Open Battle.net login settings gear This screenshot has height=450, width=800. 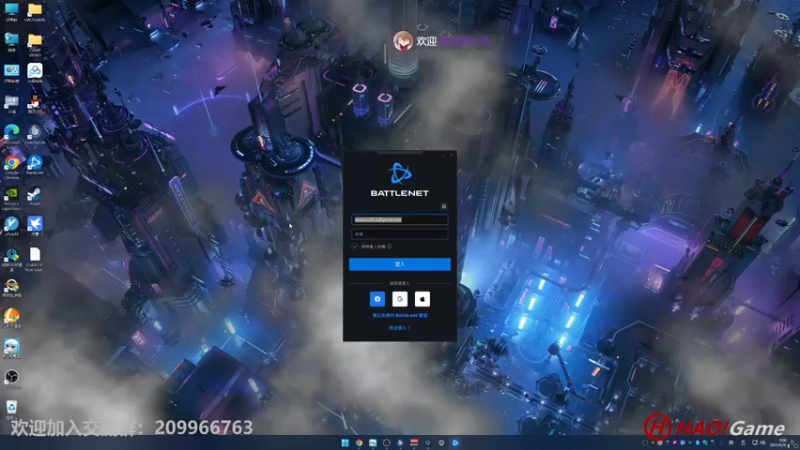coord(443,207)
